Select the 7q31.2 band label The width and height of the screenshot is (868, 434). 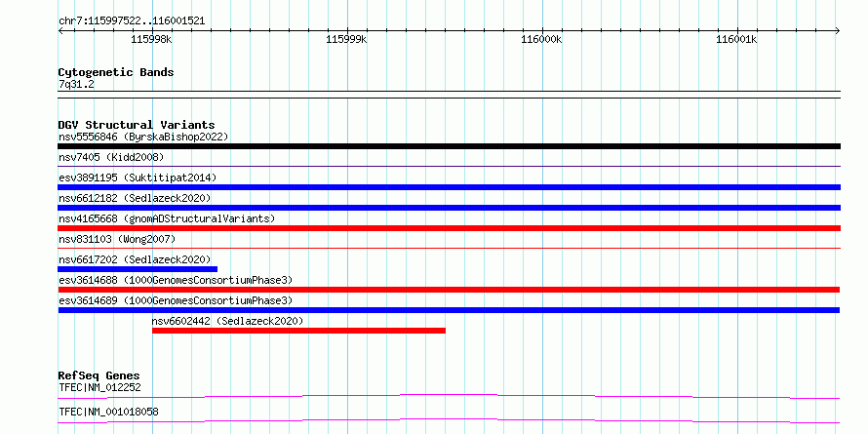point(76,85)
